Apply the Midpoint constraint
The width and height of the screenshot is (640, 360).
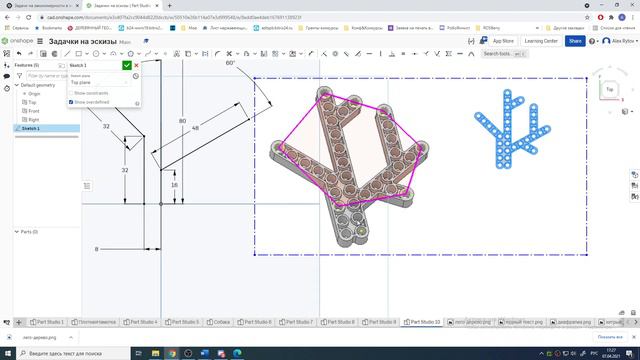pyautogui.click(x=415, y=53)
